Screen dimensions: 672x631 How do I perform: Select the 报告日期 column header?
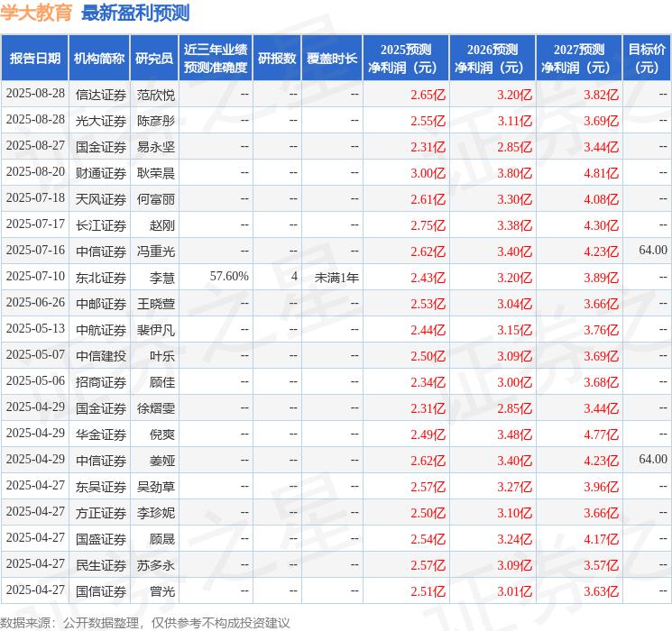tap(34, 59)
